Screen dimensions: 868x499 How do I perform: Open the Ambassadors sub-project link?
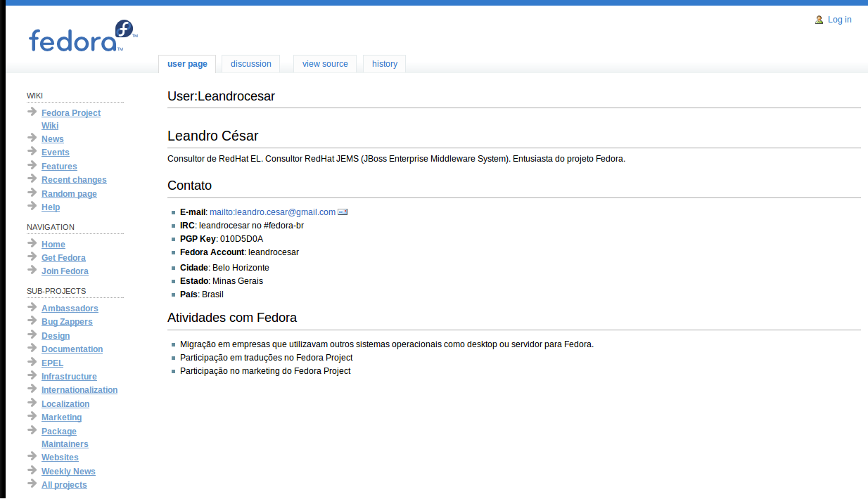pos(70,309)
